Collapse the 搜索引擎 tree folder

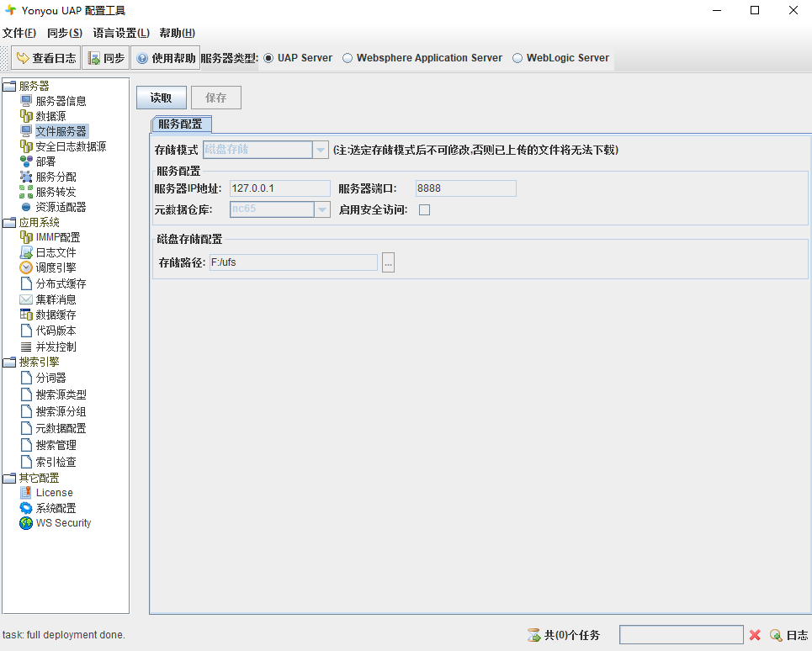click(x=9, y=363)
